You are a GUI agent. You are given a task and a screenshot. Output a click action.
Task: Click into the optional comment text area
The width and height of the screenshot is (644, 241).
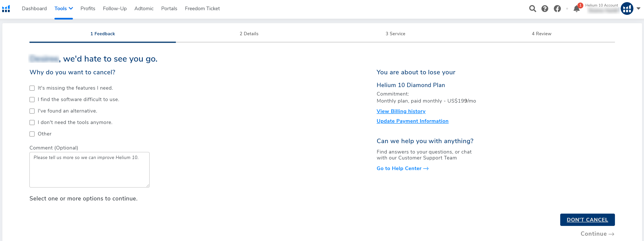(x=90, y=170)
